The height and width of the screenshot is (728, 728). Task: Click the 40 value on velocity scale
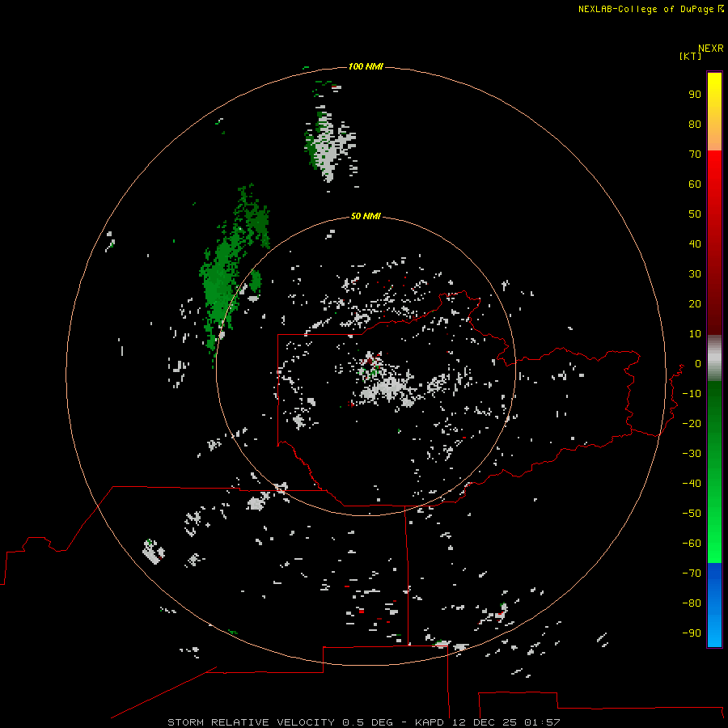click(x=695, y=244)
